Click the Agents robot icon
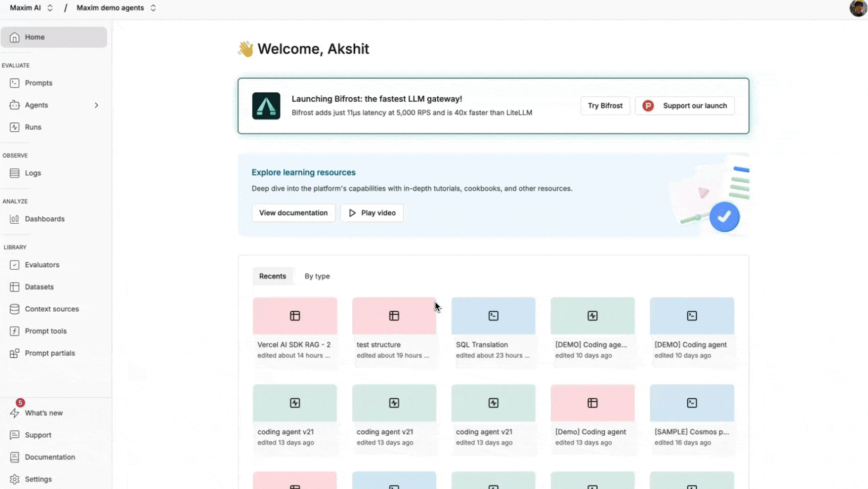 [15, 105]
